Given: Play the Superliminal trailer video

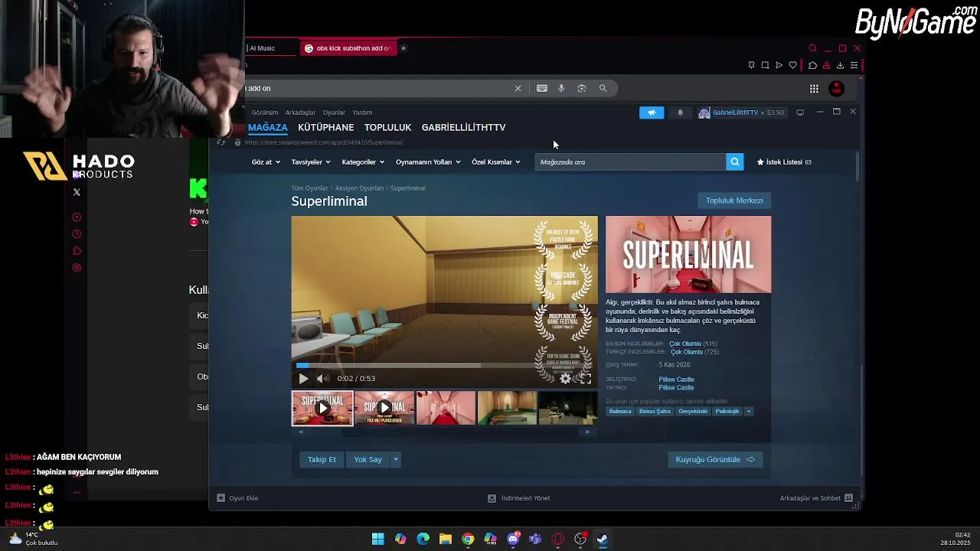Looking at the screenshot, I should pos(303,378).
